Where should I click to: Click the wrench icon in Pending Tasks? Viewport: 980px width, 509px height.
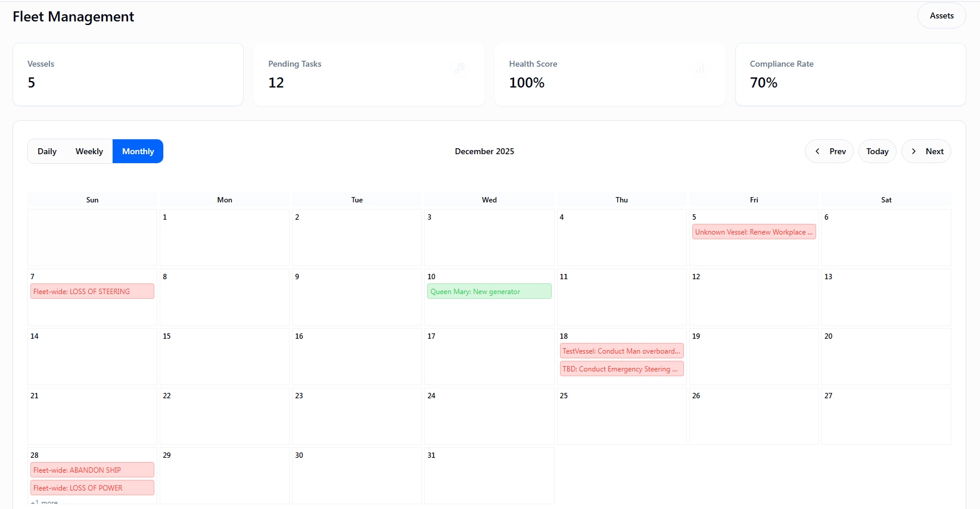pos(459,68)
